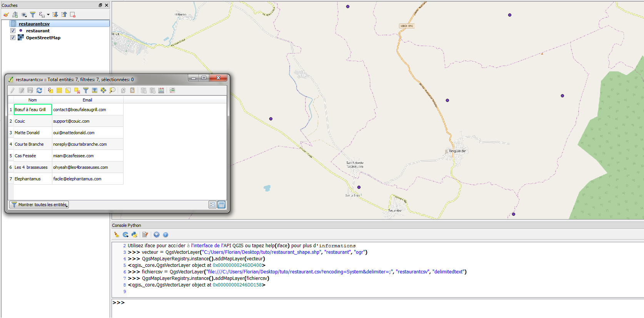
Task: Reload the attribute table
Action: tap(39, 90)
